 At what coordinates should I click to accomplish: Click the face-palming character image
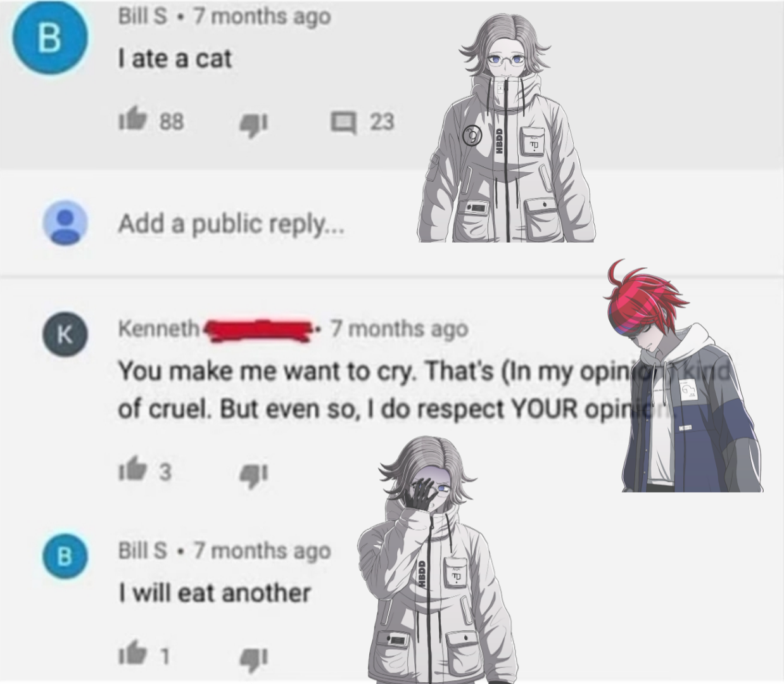click(x=436, y=559)
